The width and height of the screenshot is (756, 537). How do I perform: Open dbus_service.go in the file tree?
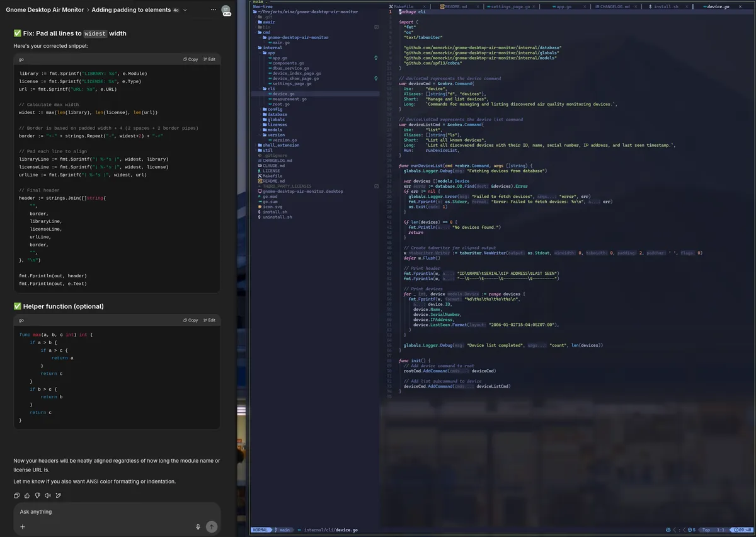[289, 68]
